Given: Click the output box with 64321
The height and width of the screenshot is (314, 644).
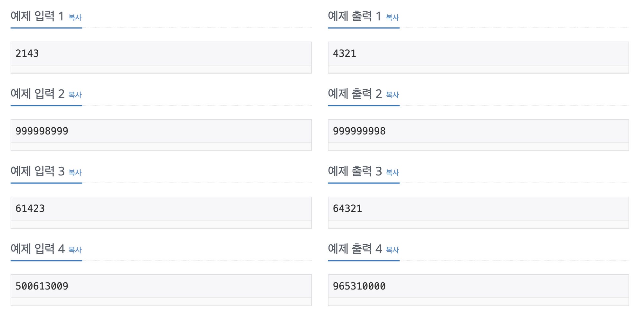Looking at the screenshot, I should (x=478, y=209).
